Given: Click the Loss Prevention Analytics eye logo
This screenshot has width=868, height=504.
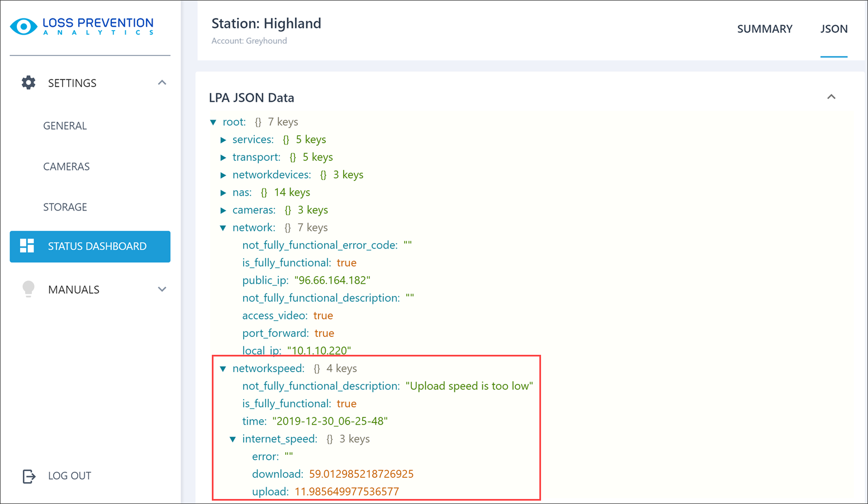Looking at the screenshot, I should pos(23,26).
